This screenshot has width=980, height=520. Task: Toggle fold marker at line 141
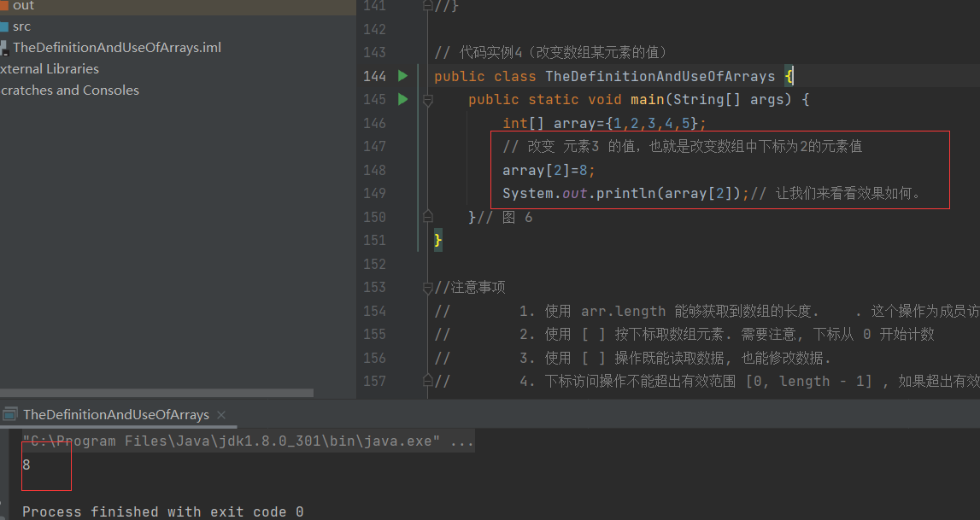pyautogui.click(x=428, y=6)
